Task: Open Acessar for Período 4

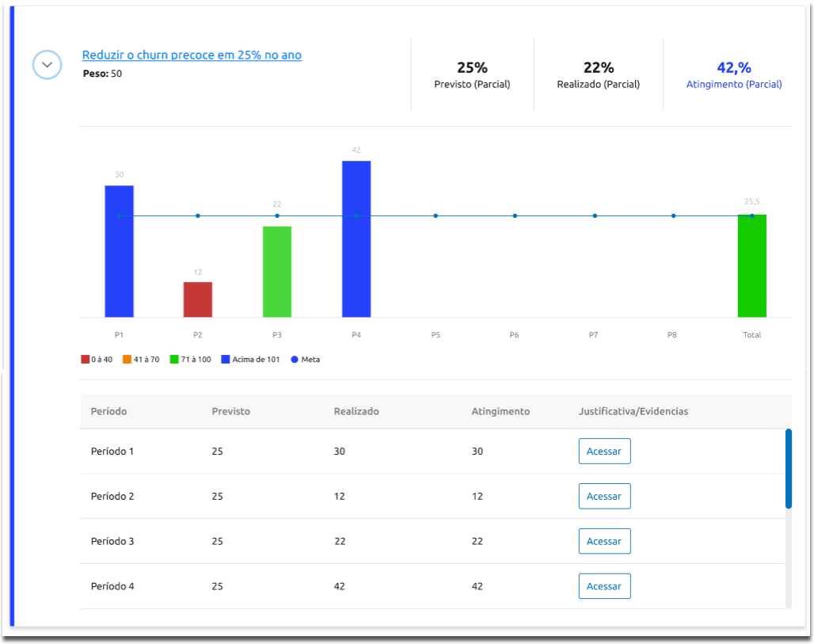Action: coord(604,587)
